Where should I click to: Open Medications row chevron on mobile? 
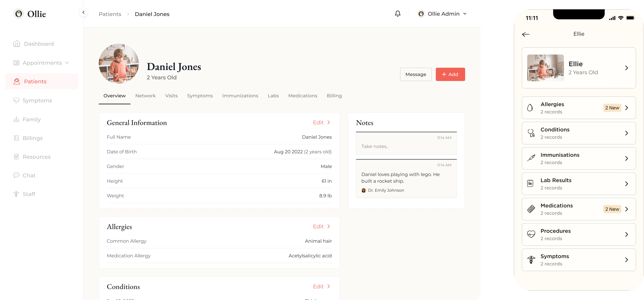(626, 209)
